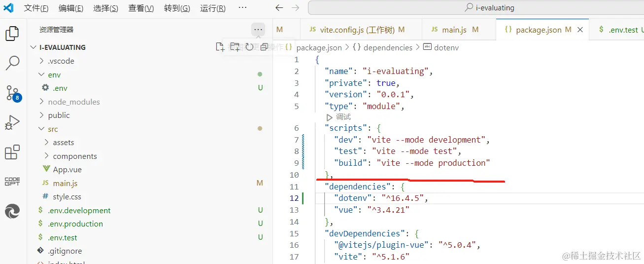Screen dimensions: 644x264
Task: Open the 选择(S) menu
Action: (106, 8)
